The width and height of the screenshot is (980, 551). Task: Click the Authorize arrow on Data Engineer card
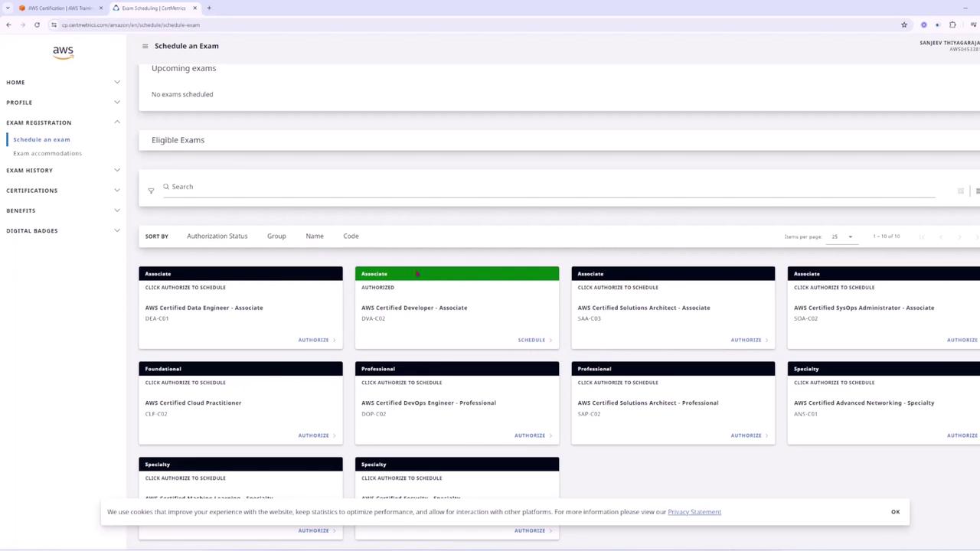pos(334,340)
